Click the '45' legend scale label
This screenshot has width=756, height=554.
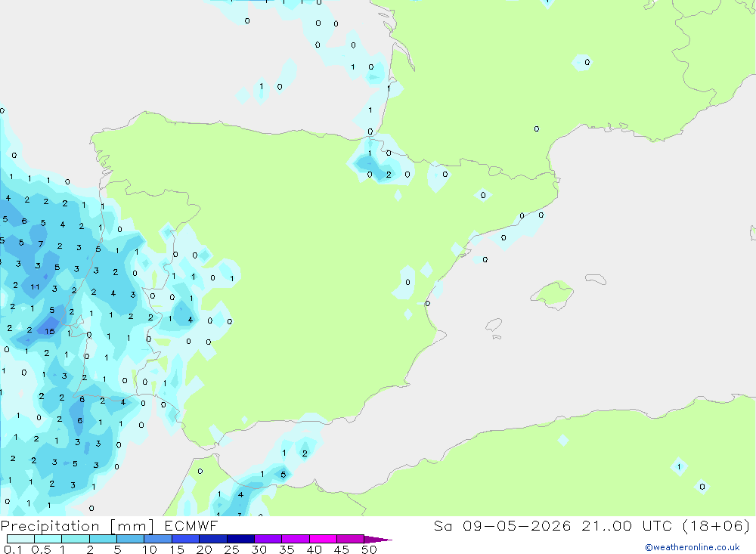[x=342, y=549]
